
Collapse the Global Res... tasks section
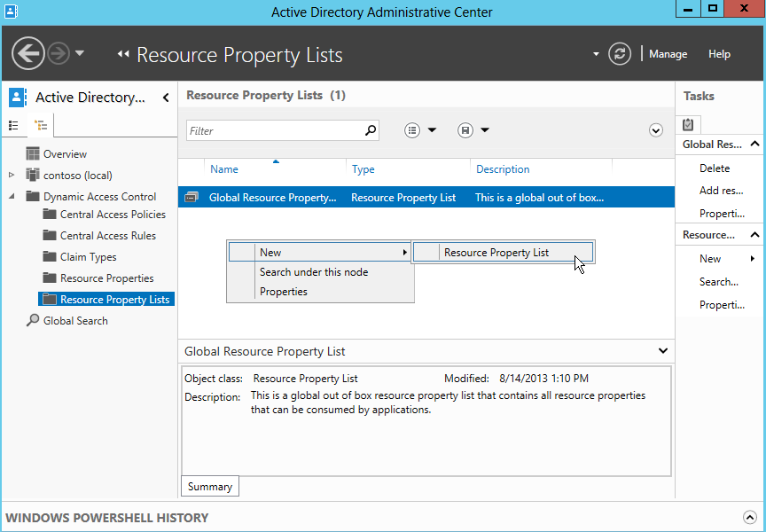point(754,144)
